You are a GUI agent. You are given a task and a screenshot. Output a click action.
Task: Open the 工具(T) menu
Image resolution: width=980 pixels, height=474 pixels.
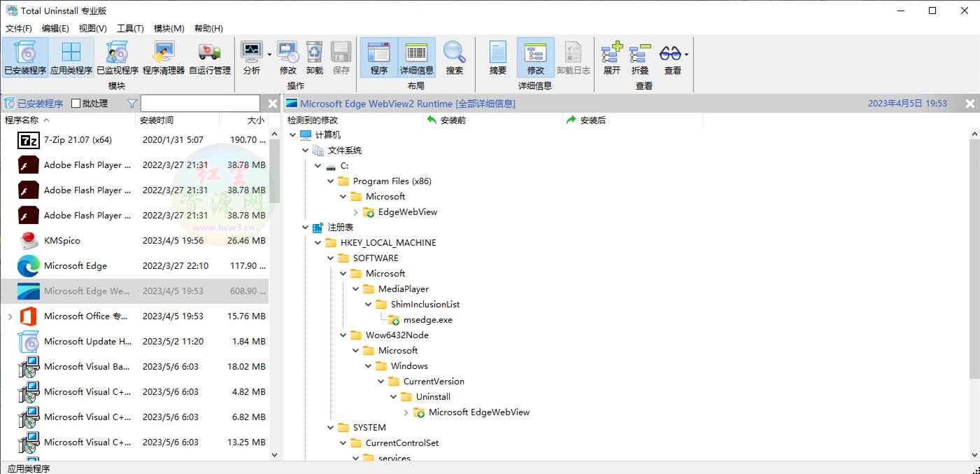130,29
